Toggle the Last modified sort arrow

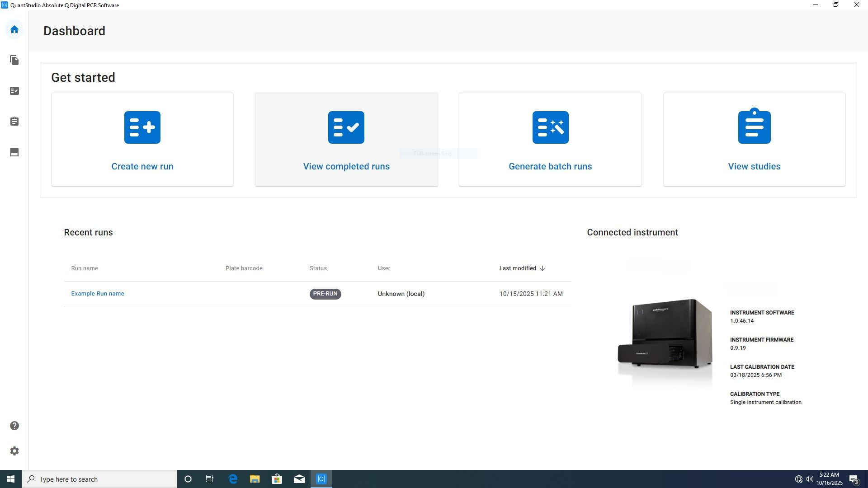542,268
